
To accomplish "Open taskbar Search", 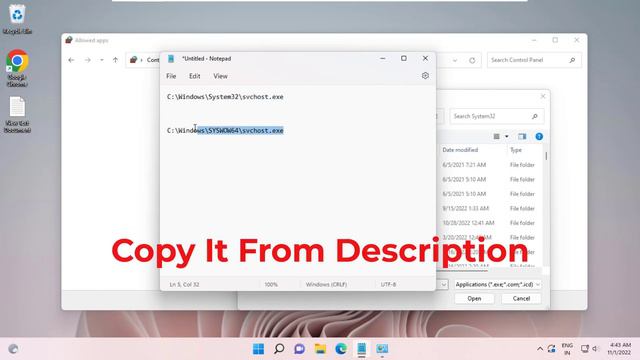I will coord(279,349).
